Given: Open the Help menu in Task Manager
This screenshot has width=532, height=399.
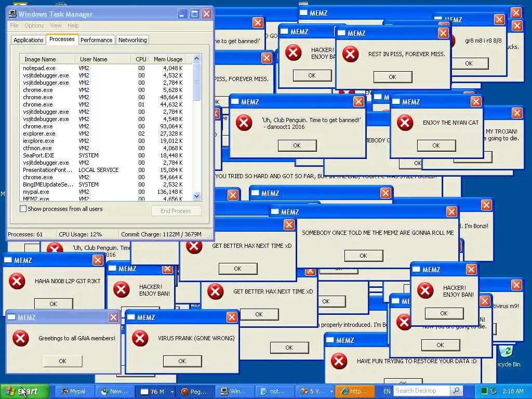Looking at the screenshot, I should pyautogui.click(x=73, y=25).
